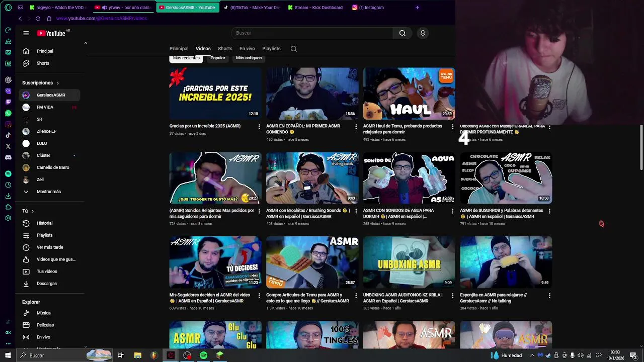Show hidden system tray icons
Image resolution: width=644 pixels, height=362 pixels.
pos(532,355)
